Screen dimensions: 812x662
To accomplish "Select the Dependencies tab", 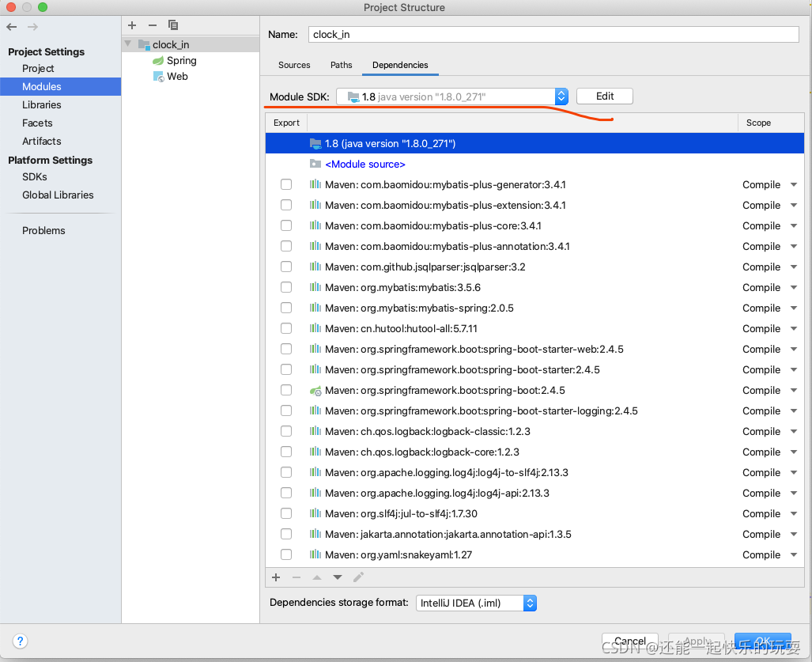I will [x=400, y=66].
